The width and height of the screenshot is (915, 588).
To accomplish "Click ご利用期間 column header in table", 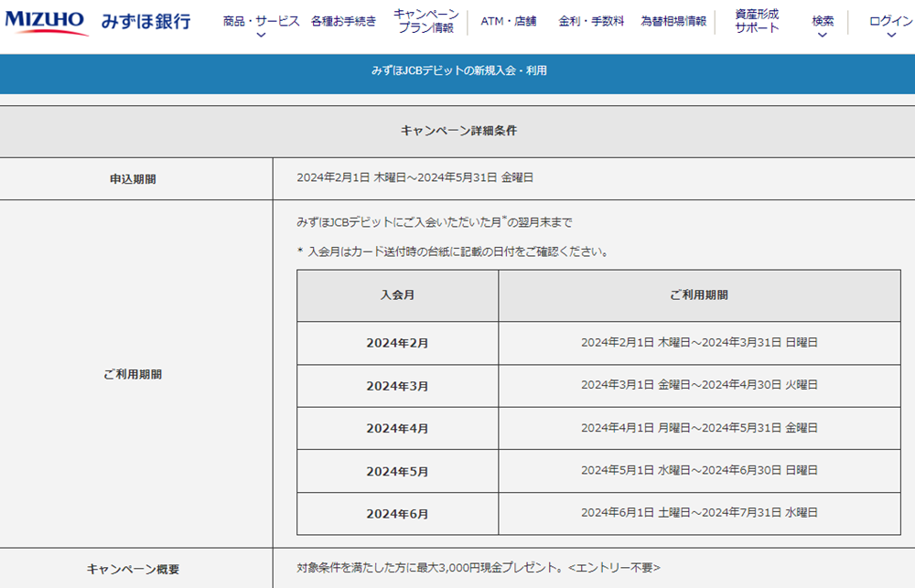I will (x=699, y=295).
